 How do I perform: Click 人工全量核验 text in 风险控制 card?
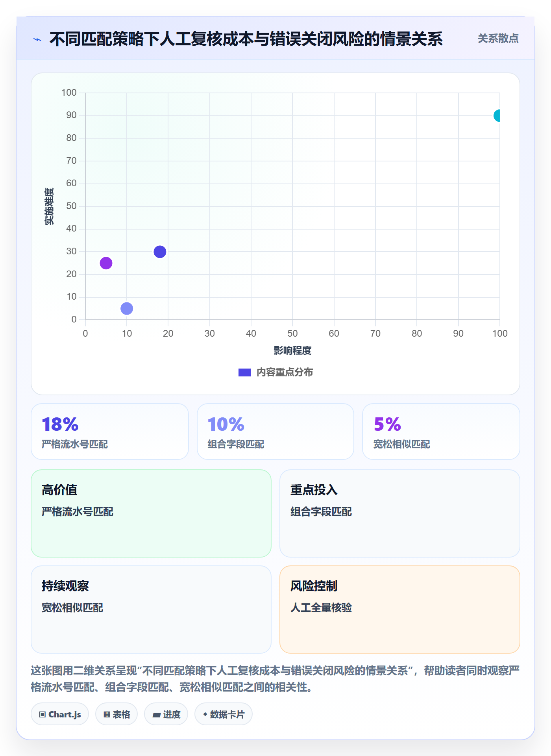pos(321,608)
